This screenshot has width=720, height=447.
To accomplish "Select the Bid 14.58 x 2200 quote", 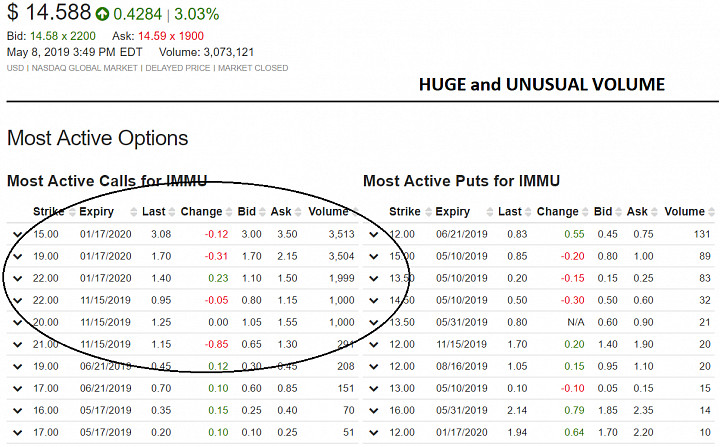I will (x=51, y=36).
